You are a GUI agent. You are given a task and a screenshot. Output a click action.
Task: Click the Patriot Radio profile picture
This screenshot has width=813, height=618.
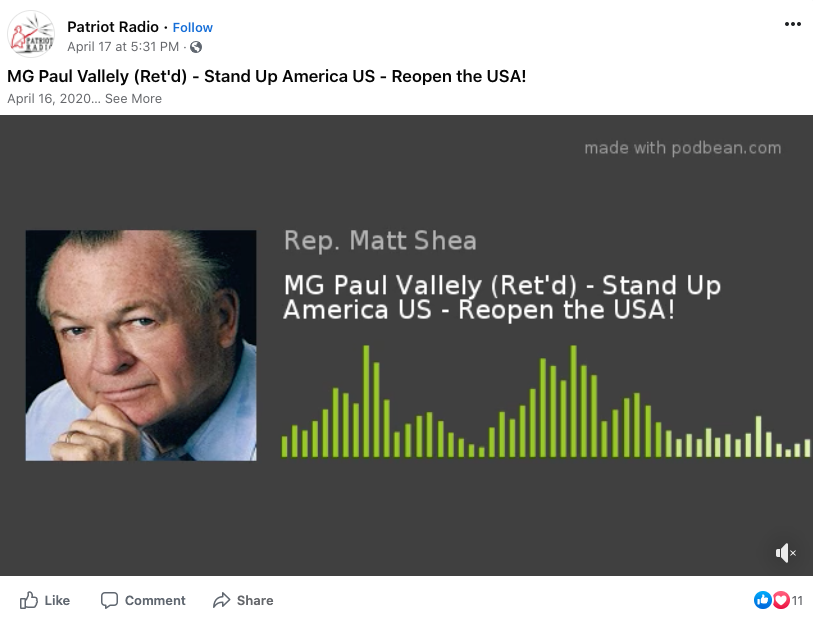tap(30, 33)
